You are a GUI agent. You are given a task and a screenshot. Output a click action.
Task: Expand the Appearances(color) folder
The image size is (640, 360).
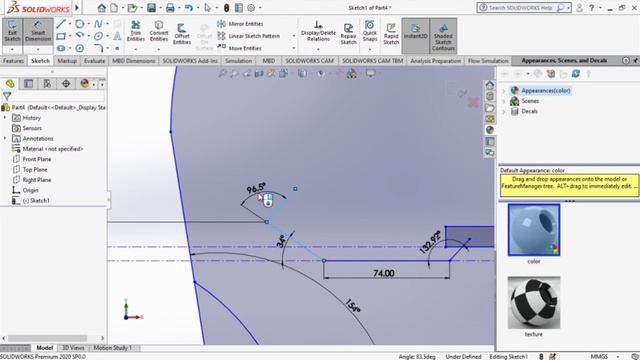[x=504, y=91]
